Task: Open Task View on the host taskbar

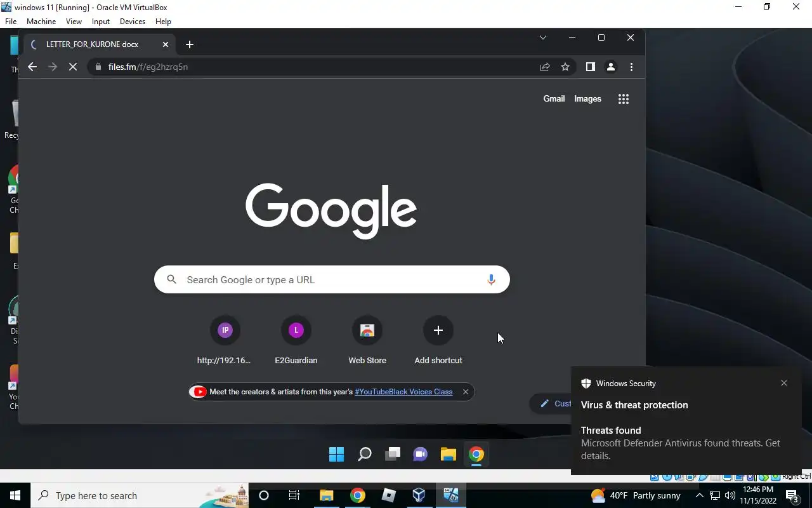Action: point(294,495)
